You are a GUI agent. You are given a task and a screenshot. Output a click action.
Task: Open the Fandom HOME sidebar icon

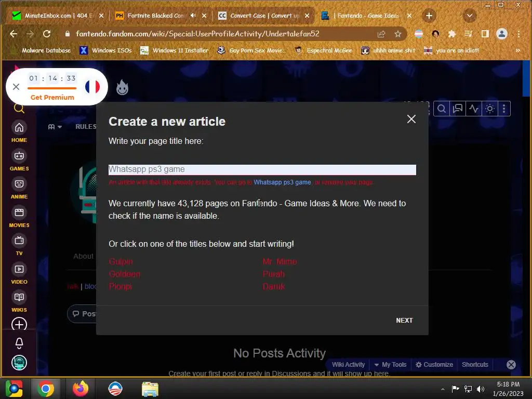19,132
